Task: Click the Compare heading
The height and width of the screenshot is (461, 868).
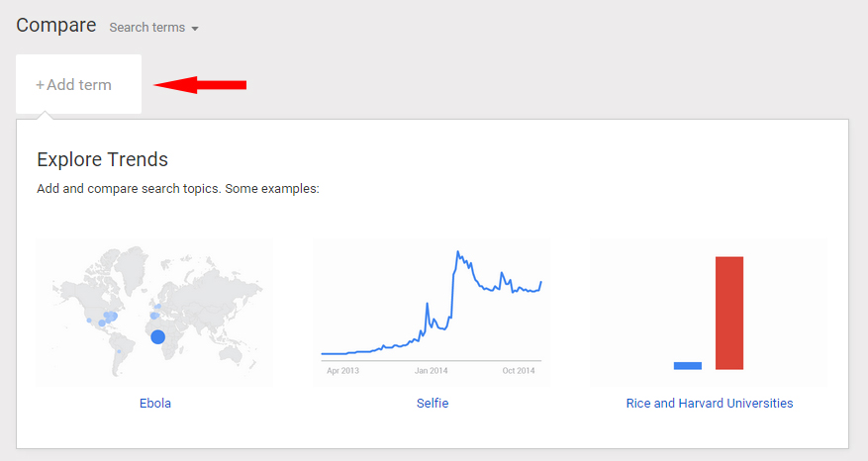Action: (55, 26)
